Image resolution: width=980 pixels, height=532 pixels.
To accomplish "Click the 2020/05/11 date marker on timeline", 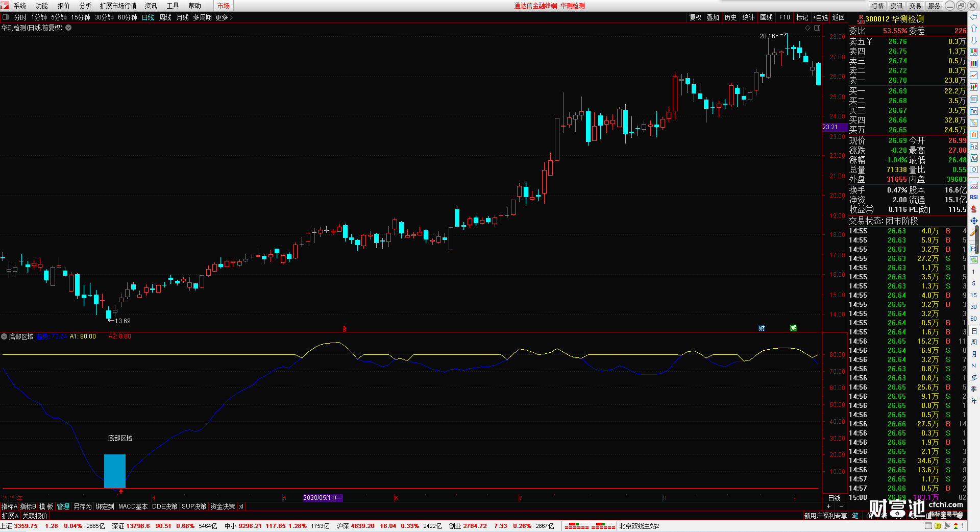I will click(x=323, y=498).
